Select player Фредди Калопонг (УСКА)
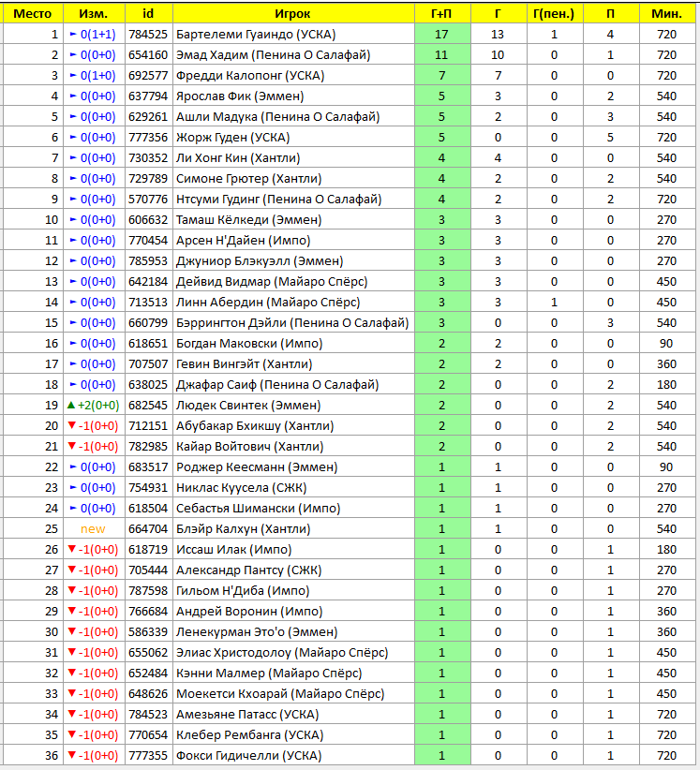This screenshot has width=700, height=770. [250, 76]
